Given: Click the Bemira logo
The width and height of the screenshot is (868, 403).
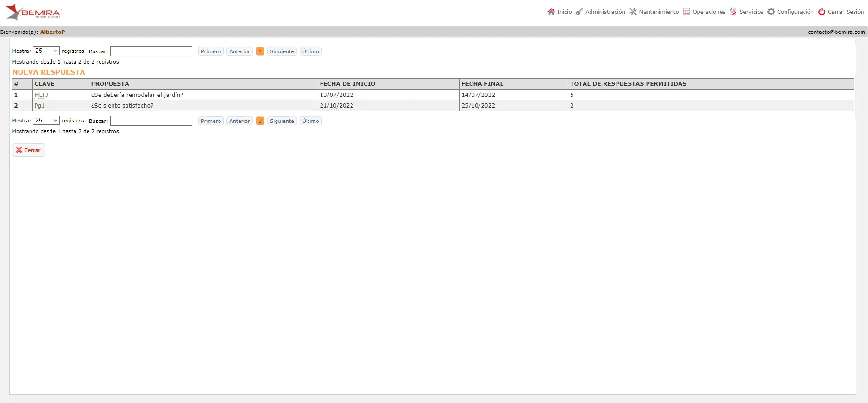Looking at the screenshot, I should point(33,13).
